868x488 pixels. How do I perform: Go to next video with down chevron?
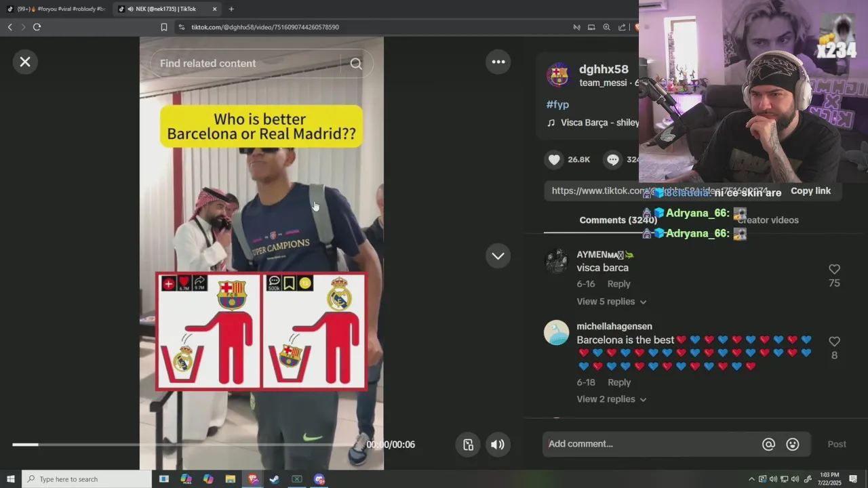pyautogui.click(x=498, y=256)
